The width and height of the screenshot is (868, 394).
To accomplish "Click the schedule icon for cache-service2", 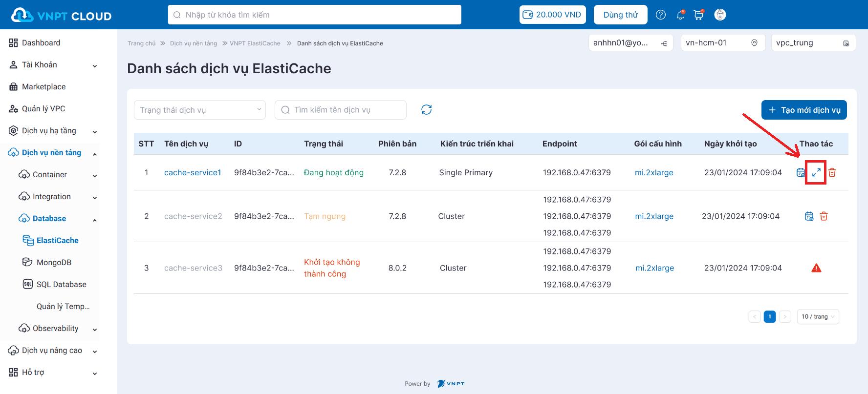I will point(809,216).
